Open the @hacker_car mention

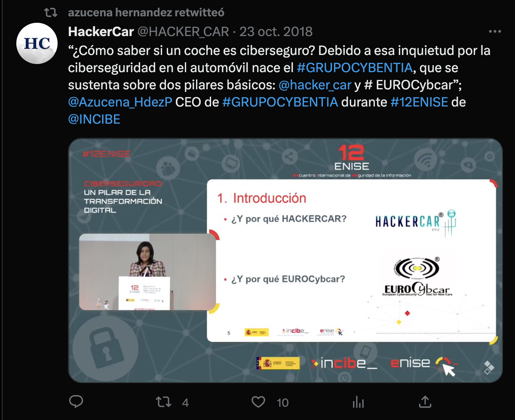pyautogui.click(x=315, y=85)
